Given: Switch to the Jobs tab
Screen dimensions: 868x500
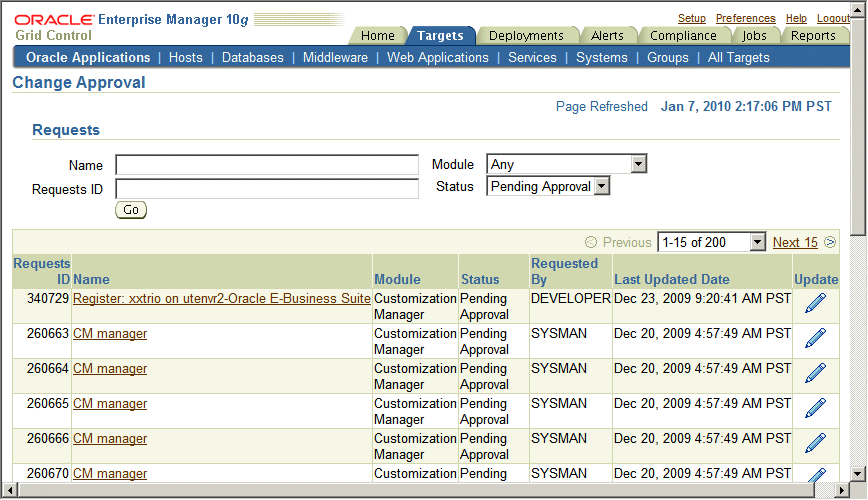Looking at the screenshot, I should [754, 35].
